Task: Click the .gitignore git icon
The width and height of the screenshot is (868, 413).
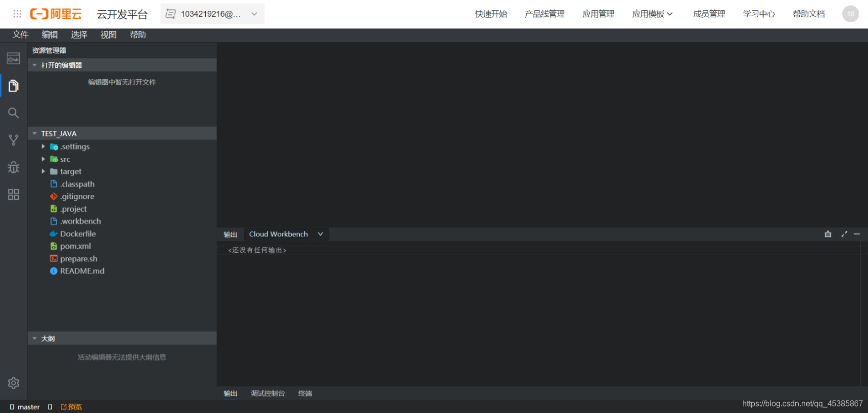Action: tap(54, 196)
